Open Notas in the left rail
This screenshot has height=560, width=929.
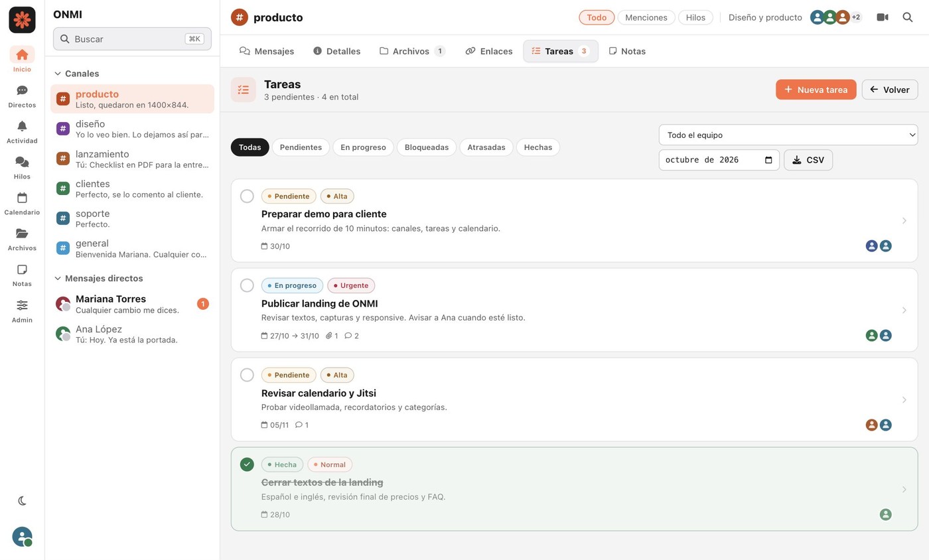(22, 275)
